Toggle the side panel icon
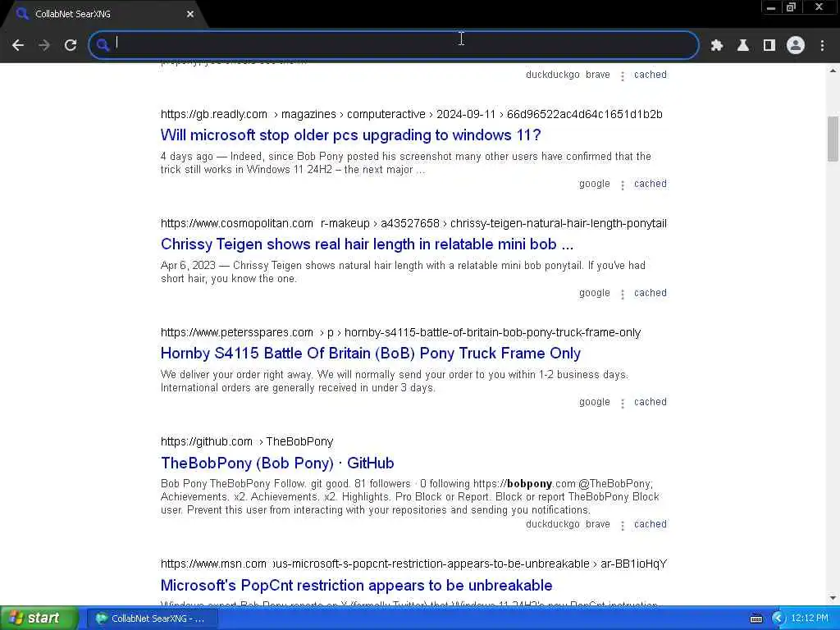The height and width of the screenshot is (630, 840). [x=769, y=46]
